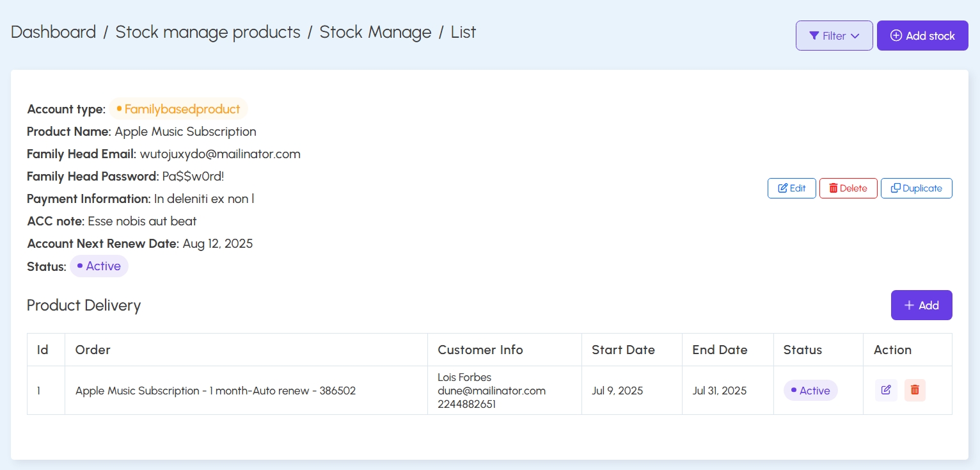Click the End Date column header
Screen dimensions: 980x470
pos(720,350)
